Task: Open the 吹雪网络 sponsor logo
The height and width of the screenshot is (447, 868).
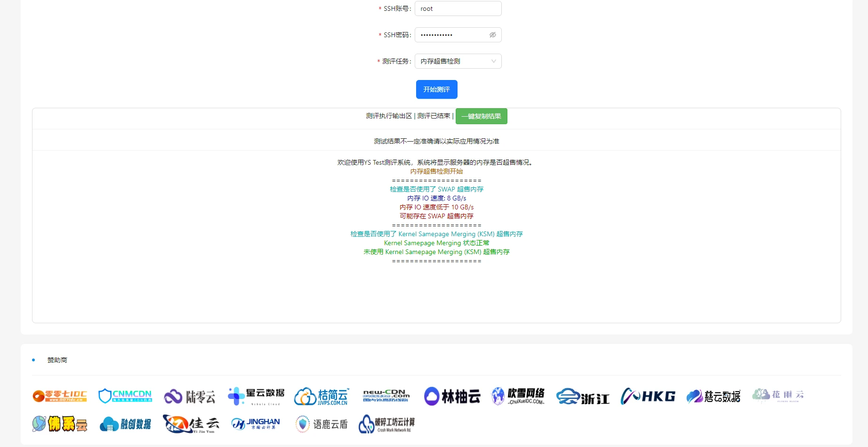Action: [518, 396]
